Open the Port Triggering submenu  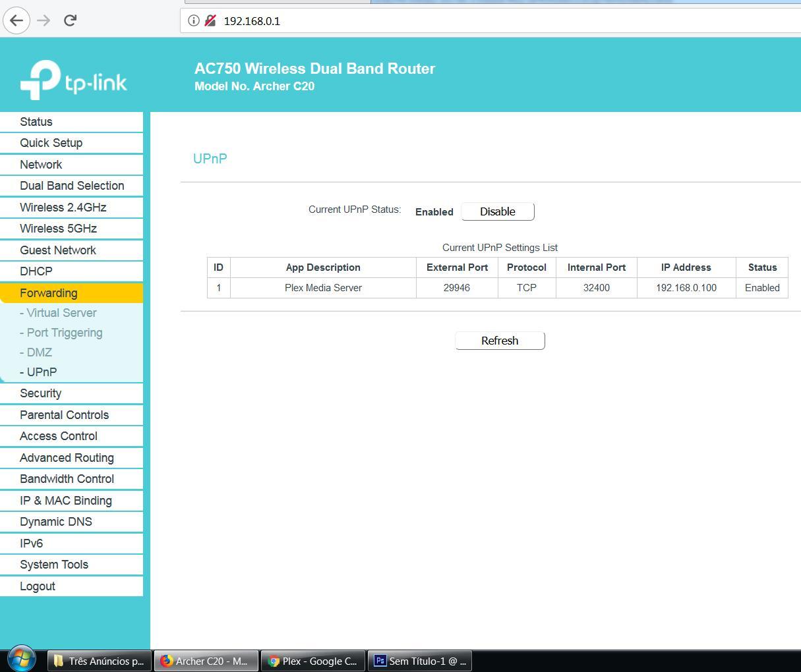[x=61, y=333]
